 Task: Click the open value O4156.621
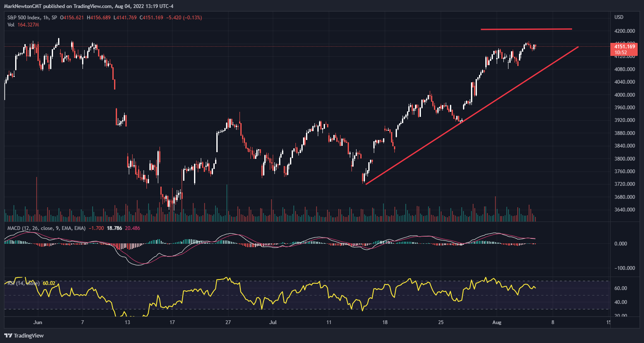72,18
